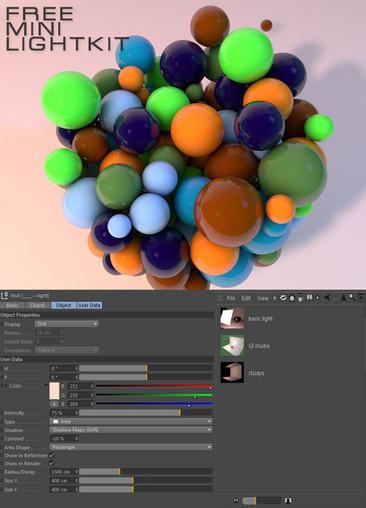Screen dimensions: 366x508
Task: Click the large thumbnail size icon at the bottom
Action: (288, 500)
